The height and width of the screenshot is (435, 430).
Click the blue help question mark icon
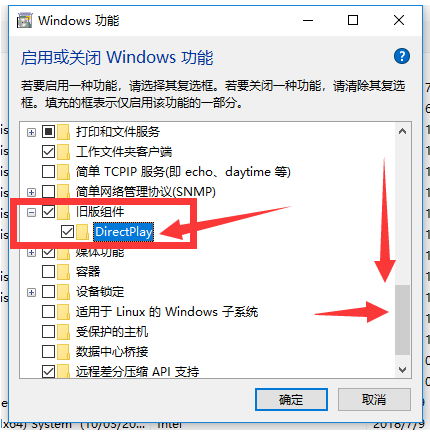[402, 56]
